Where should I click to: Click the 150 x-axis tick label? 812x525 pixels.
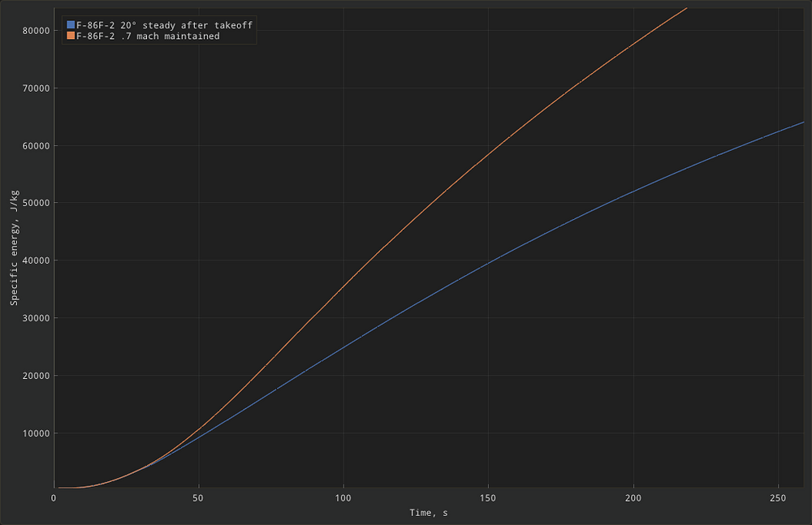click(x=488, y=498)
